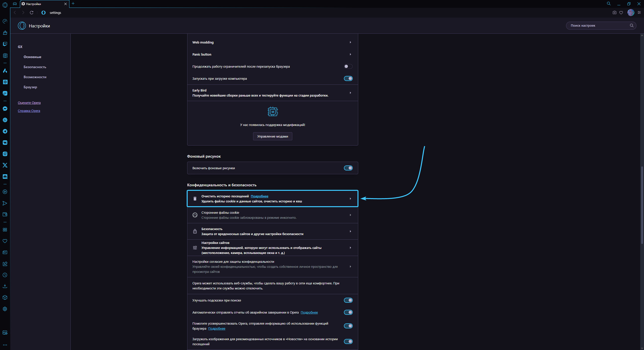Open Twitch in the sidebar
This screenshot has height=350, width=644.
[5, 44]
